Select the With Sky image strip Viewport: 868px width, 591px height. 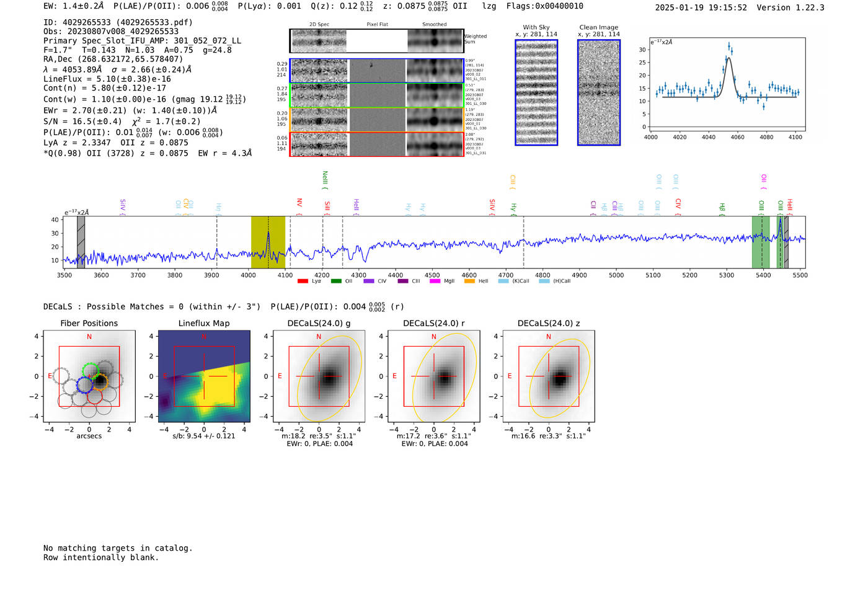click(536, 92)
